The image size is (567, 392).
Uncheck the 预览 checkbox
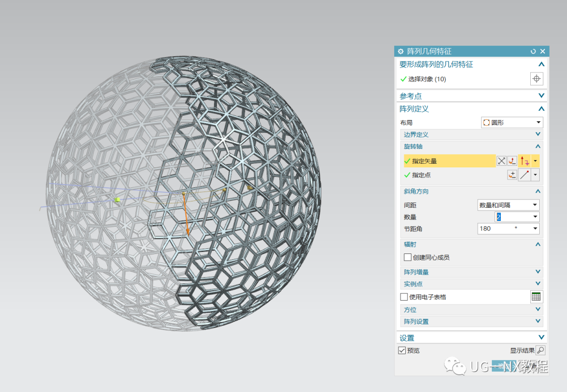click(402, 351)
